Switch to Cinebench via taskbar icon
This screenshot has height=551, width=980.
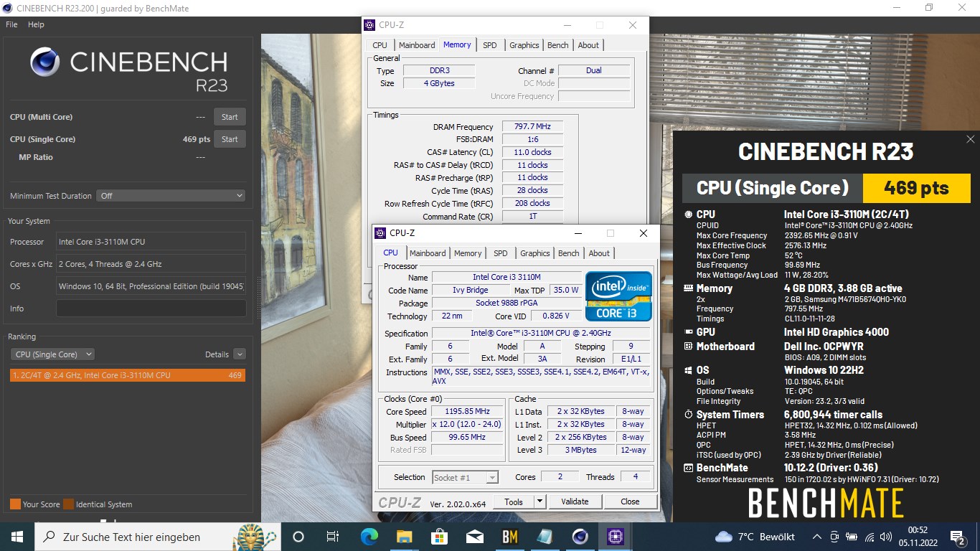(x=580, y=537)
